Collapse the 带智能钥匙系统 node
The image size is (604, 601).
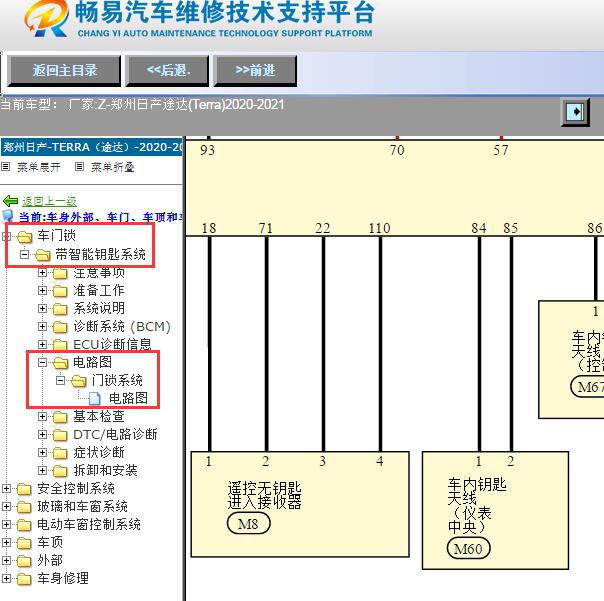(24, 254)
